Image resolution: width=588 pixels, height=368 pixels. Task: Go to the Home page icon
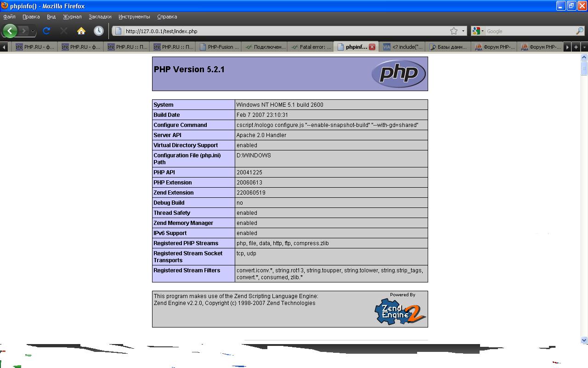point(81,31)
